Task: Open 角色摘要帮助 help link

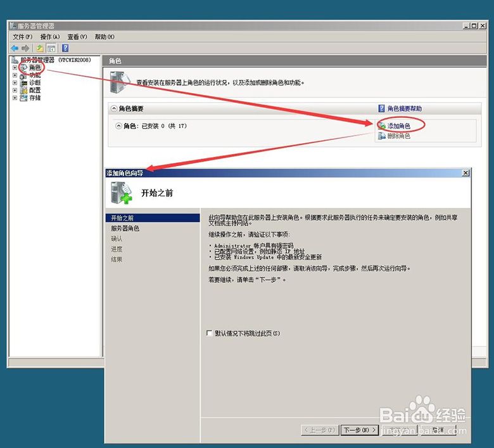Action: pos(405,109)
